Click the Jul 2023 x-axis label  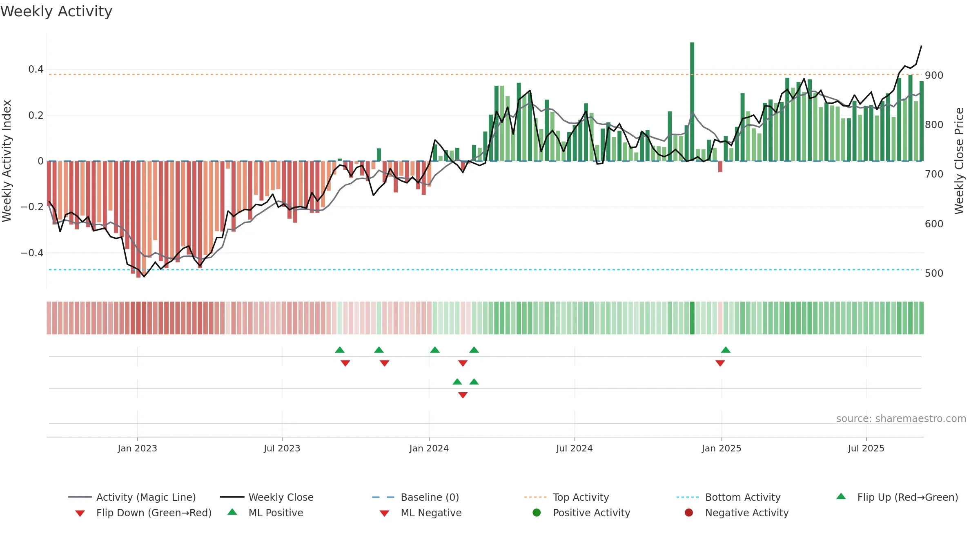282,449
